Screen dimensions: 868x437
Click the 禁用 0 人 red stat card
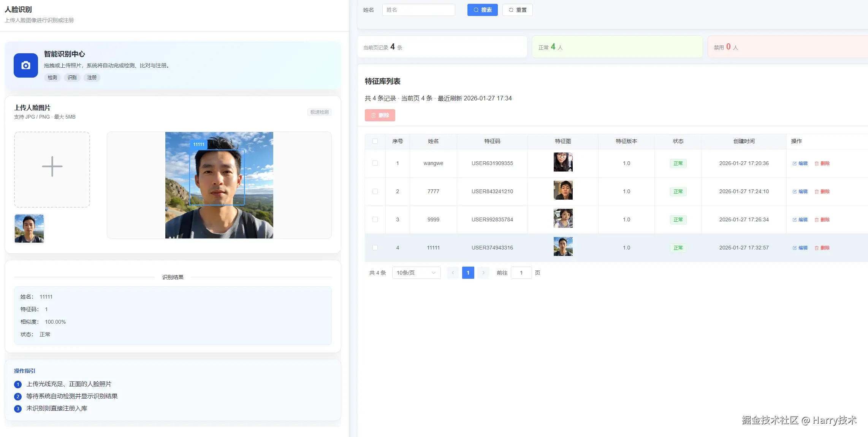[788, 47]
